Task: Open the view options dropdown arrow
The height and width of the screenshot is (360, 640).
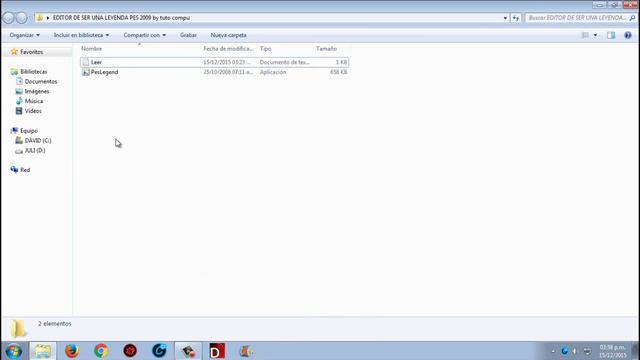Action: (x=595, y=35)
